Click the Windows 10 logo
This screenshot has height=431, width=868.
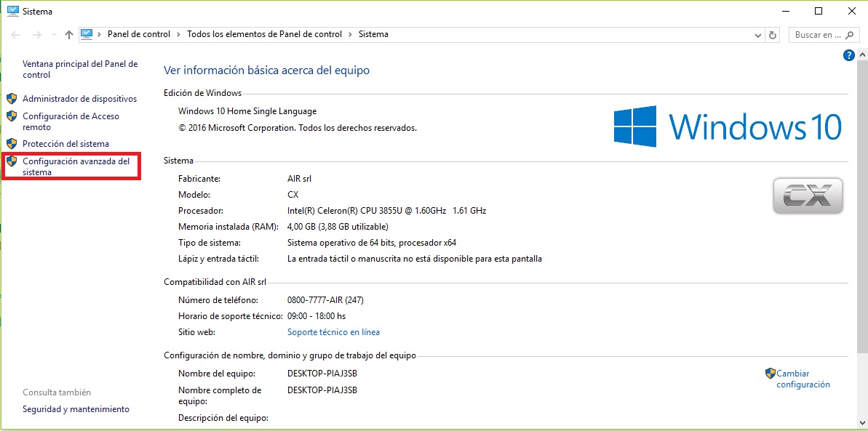728,126
